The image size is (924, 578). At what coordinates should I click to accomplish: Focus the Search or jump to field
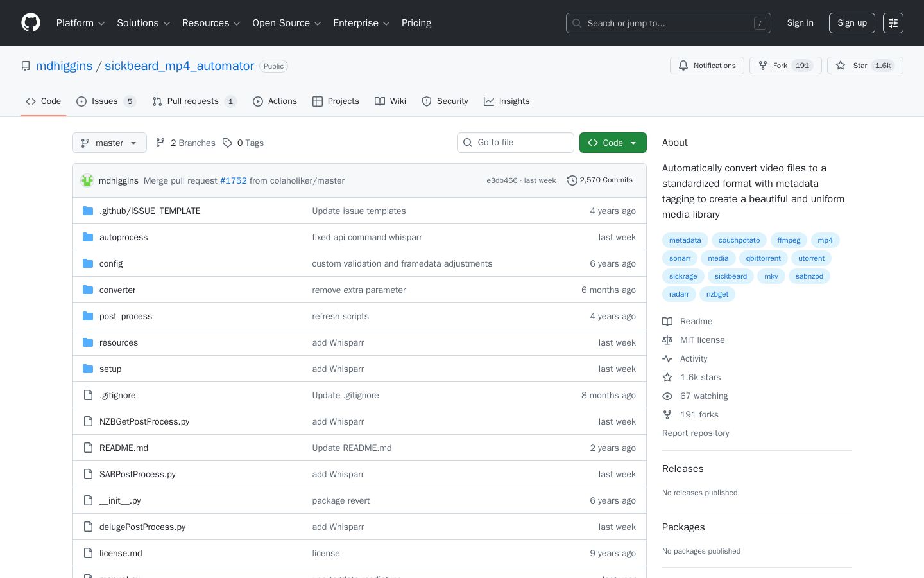669,23
